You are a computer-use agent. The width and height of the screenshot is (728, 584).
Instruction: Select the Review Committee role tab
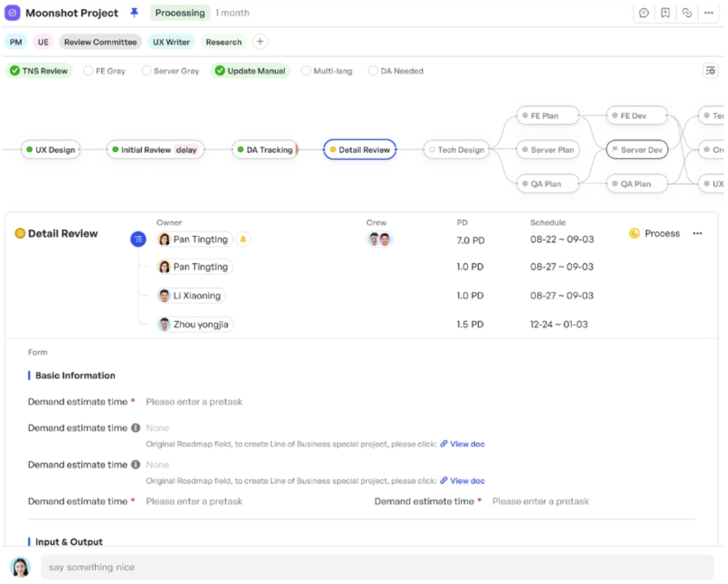100,42
